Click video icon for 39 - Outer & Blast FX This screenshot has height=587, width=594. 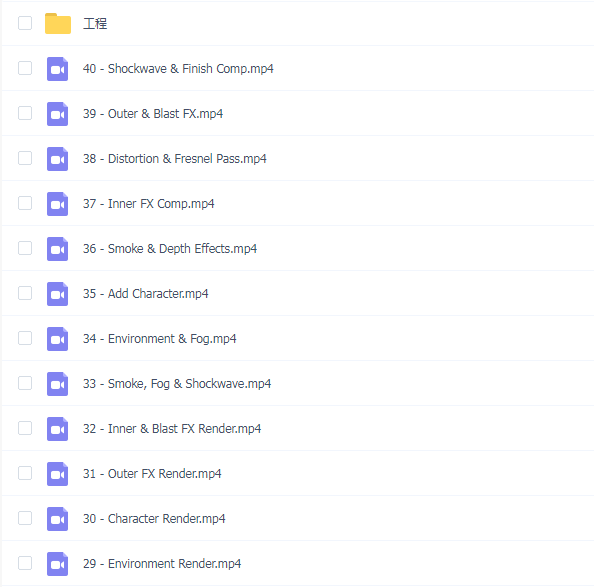tap(58, 114)
